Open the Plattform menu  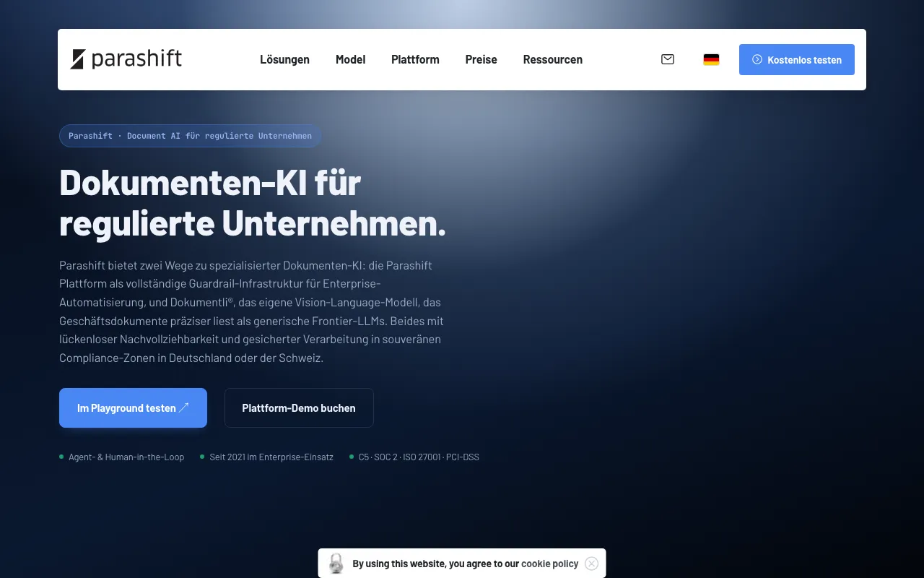tap(415, 59)
